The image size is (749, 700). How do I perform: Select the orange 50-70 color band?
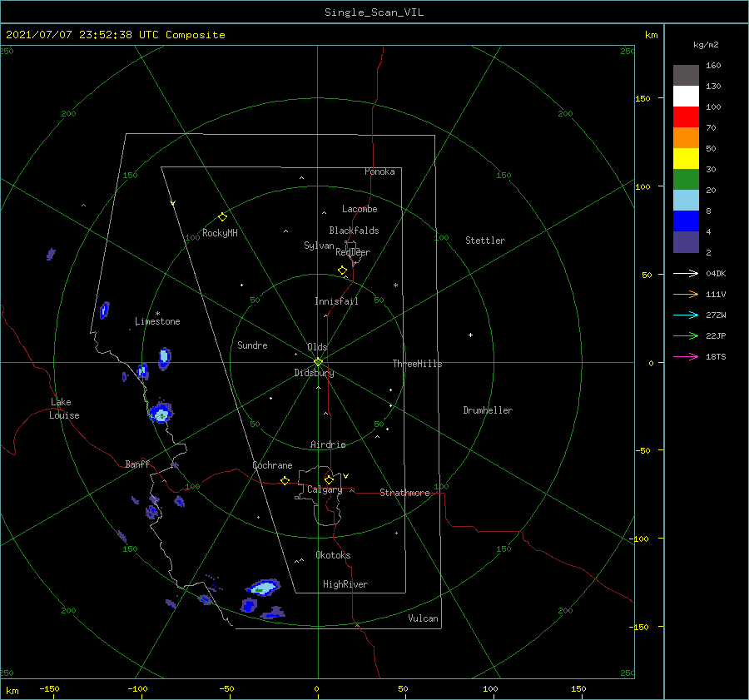click(686, 138)
